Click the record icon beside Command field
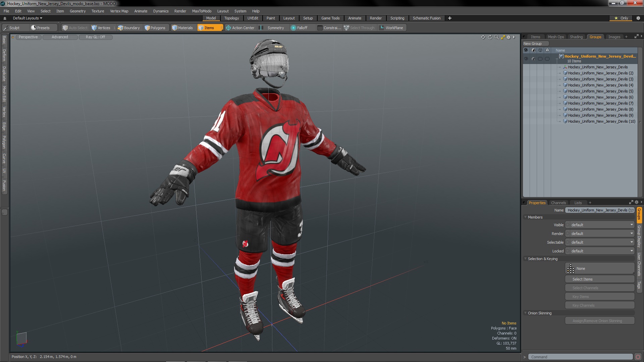The width and height of the screenshot is (644, 362). point(638,357)
